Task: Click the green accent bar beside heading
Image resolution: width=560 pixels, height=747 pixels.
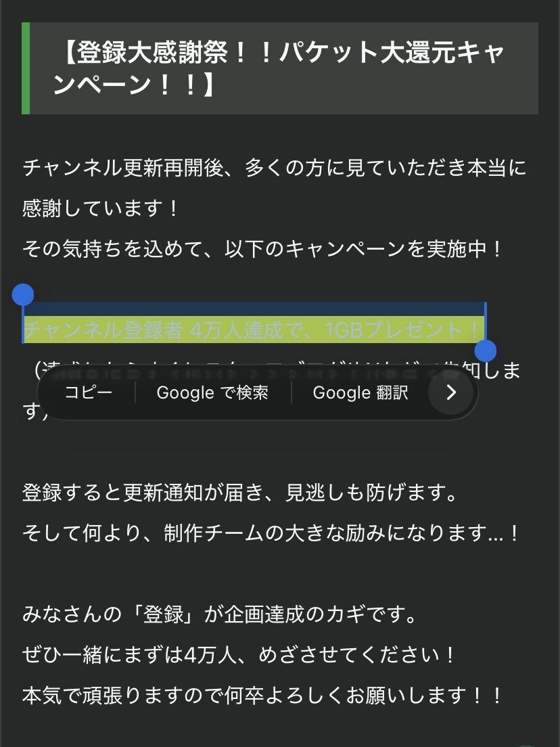Action: tap(26, 68)
